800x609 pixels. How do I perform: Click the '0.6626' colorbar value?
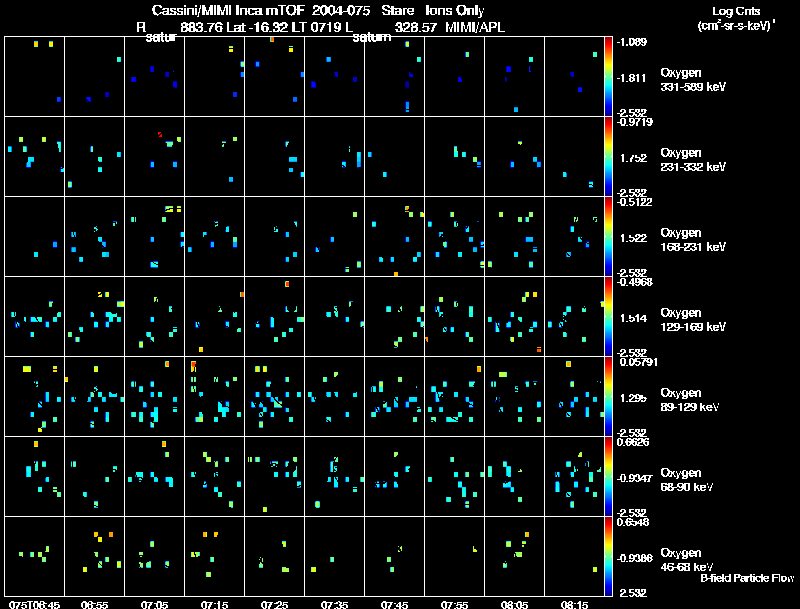[x=633, y=442]
